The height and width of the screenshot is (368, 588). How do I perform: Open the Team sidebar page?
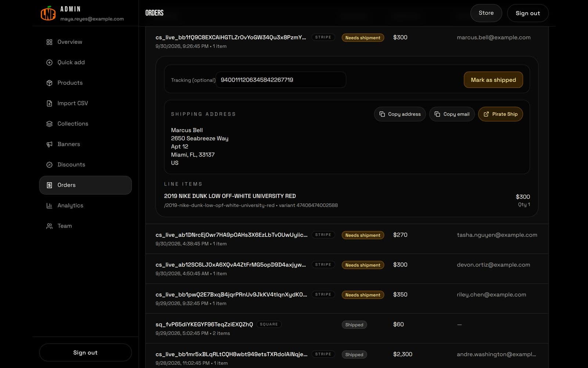[85, 226]
